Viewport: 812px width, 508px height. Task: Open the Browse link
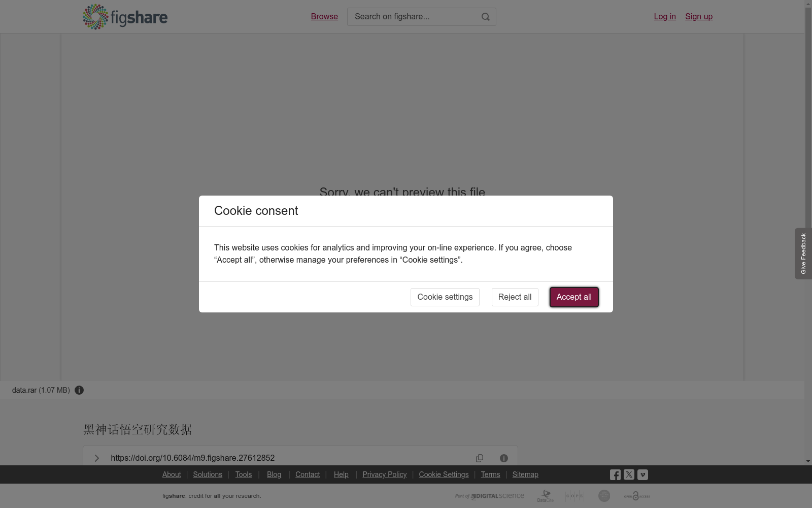(x=324, y=17)
